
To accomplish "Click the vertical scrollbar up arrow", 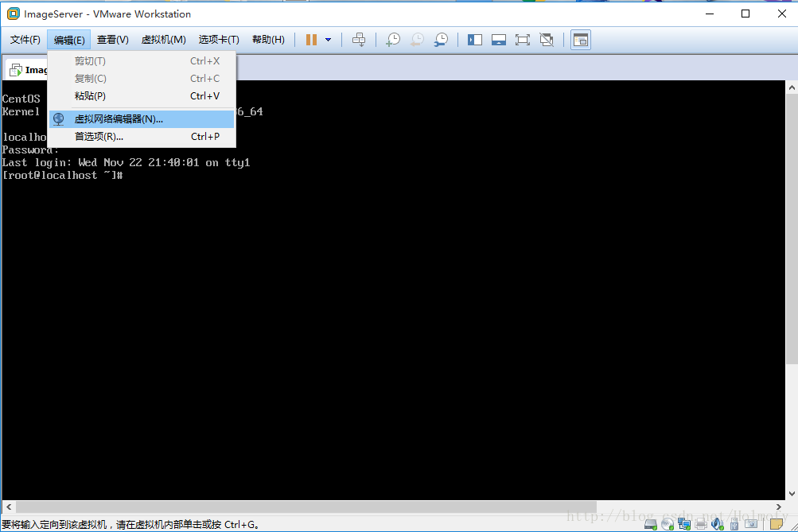I will [x=792, y=87].
